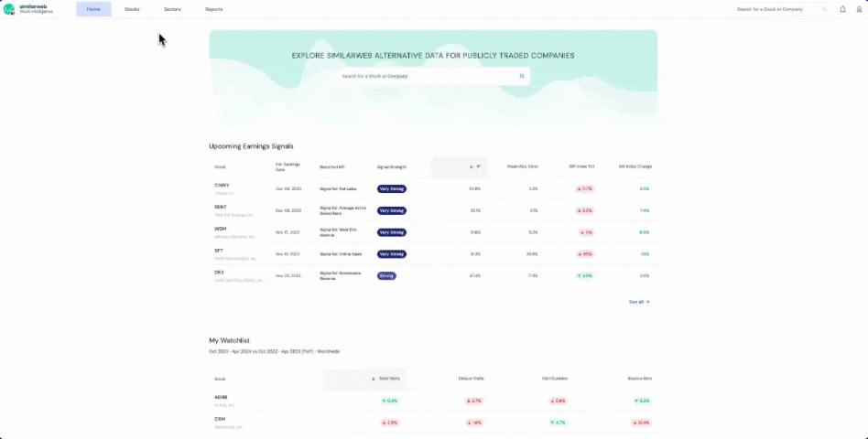Image resolution: width=868 pixels, height=439 pixels.
Task: Open the RENT stock row
Action: 433,210
